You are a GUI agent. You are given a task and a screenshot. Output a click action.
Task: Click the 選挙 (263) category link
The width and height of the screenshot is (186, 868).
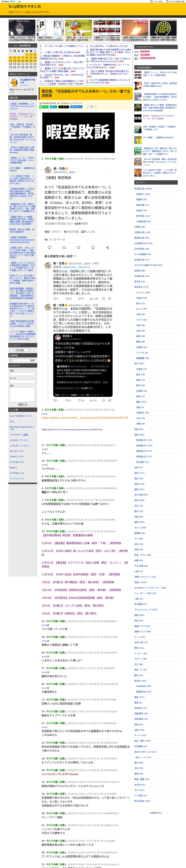(139, 435)
